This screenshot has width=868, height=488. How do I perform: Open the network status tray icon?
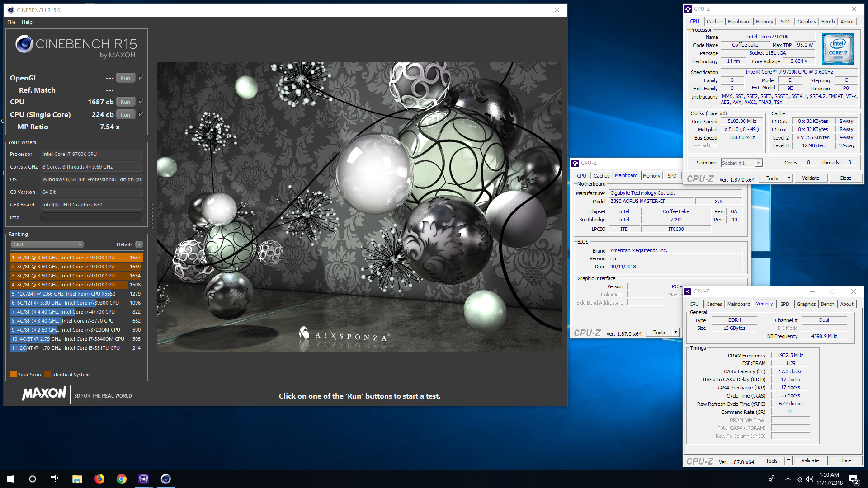(x=799, y=479)
